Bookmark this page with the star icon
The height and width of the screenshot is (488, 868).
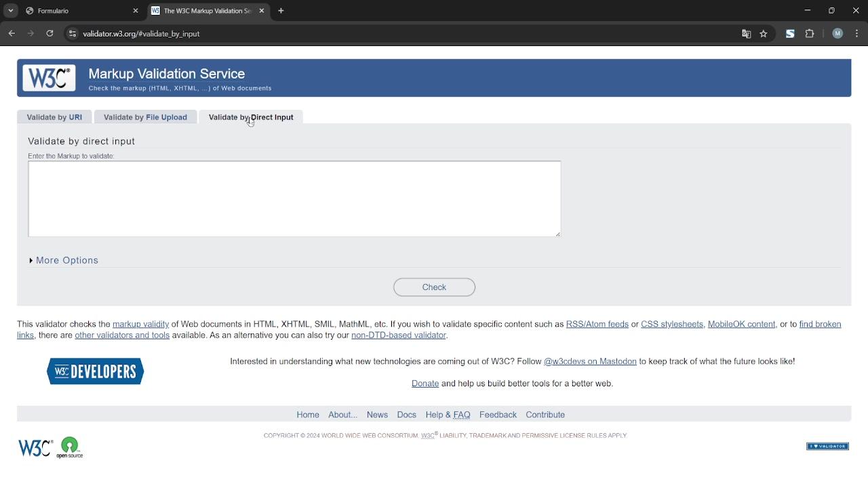coord(764,34)
